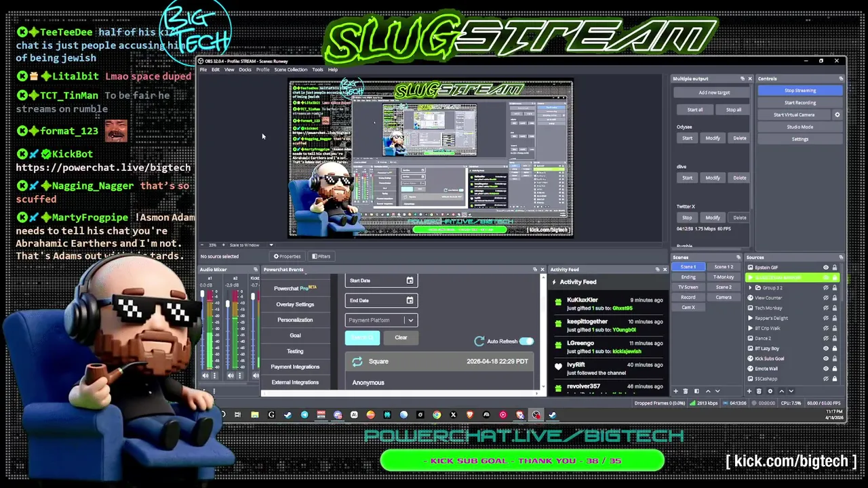Adjust the a1 volume fader
The image size is (868, 488).
pos(201,293)
